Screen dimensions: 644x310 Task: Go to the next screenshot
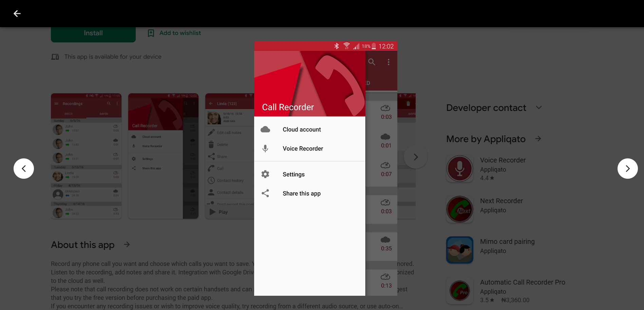click(x=627, y=169)
